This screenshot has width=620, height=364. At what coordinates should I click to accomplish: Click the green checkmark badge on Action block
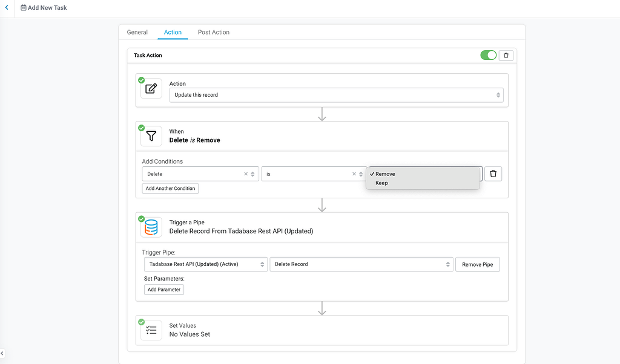click(x=141, y=79)
